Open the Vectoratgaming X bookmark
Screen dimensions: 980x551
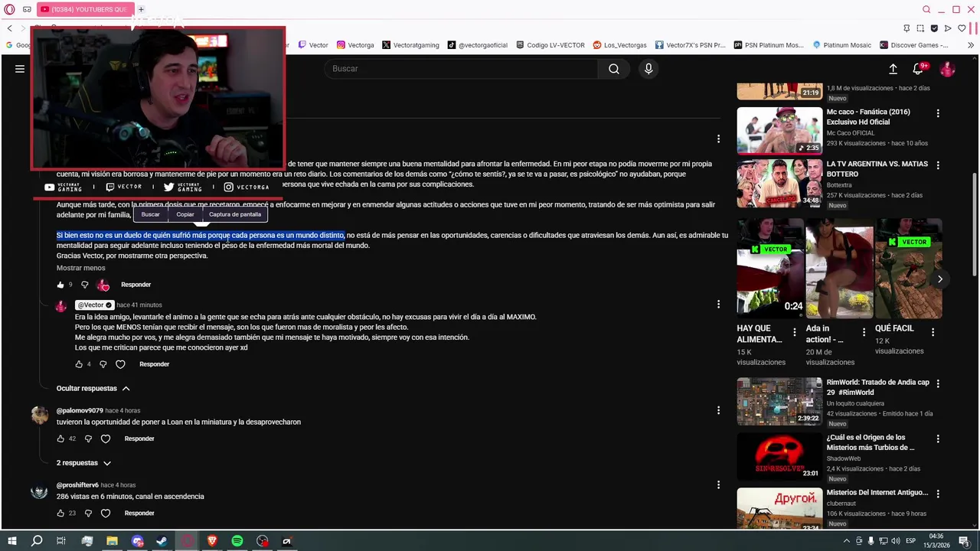pyautogui.click(x=410, y=45)
